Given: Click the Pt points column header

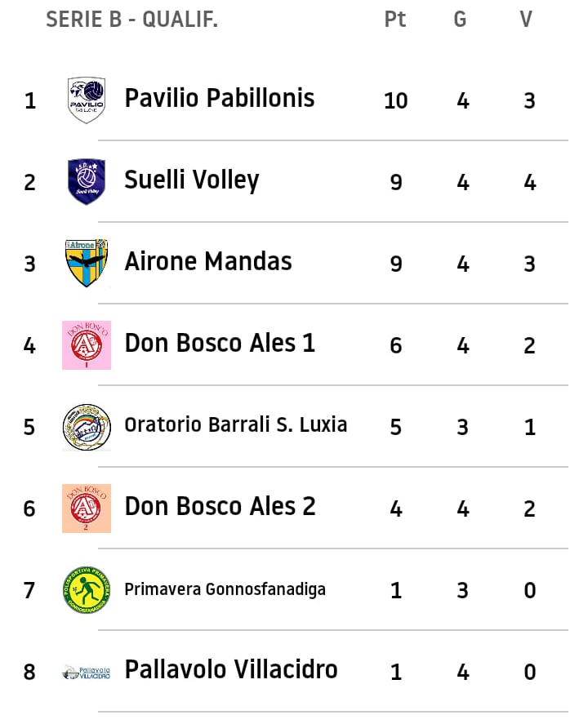Looking at the screenshot, I should coord(395,20).
